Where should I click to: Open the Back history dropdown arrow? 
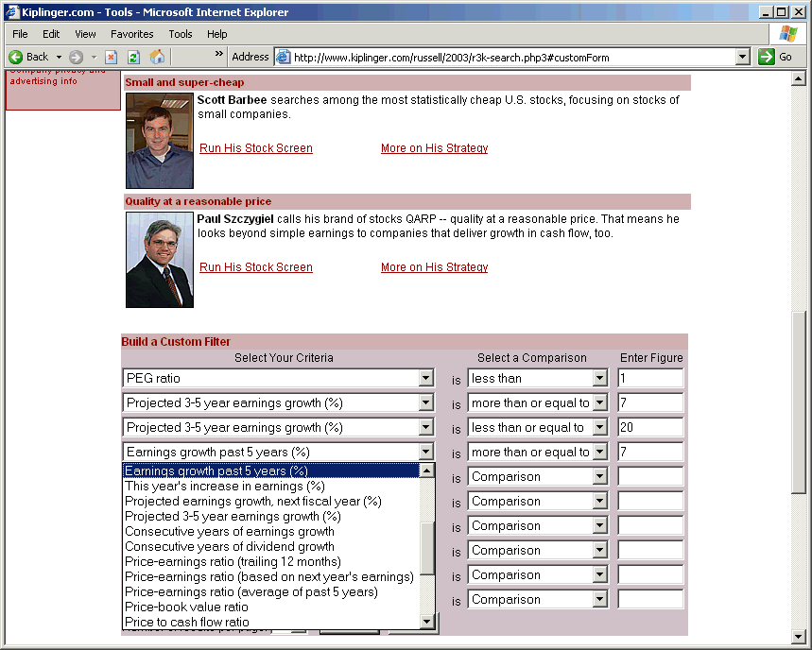tap(59, 57)
